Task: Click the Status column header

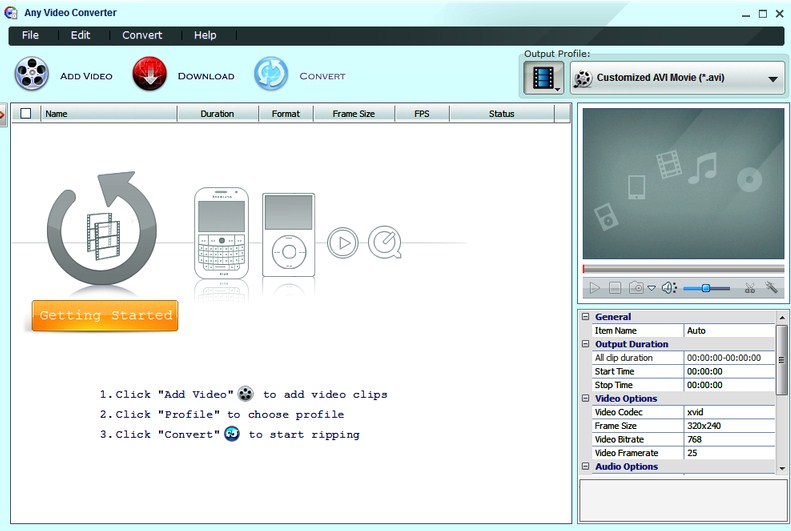Action: [x=501, y=114]
